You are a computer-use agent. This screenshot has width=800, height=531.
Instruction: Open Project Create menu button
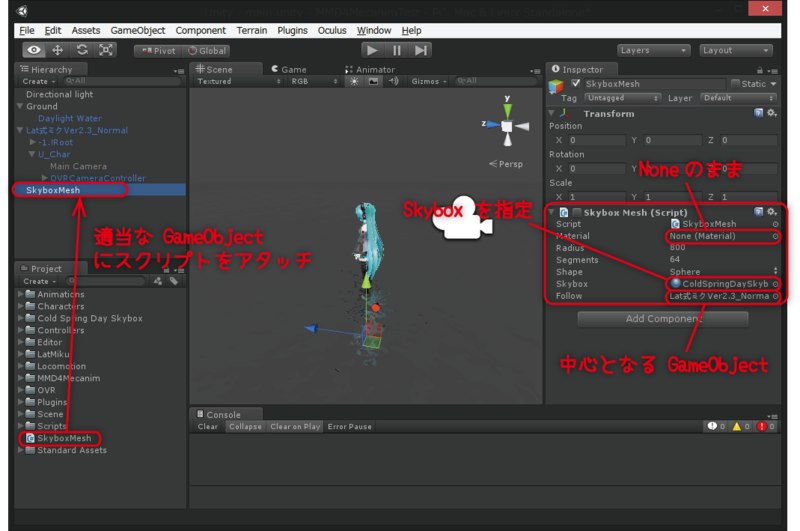(x=39, y=282)
